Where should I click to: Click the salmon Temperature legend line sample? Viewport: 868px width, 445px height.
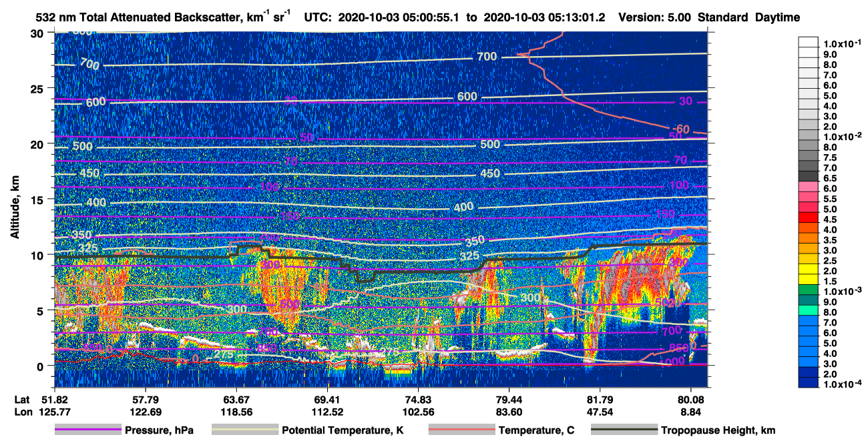pos(461,430)
